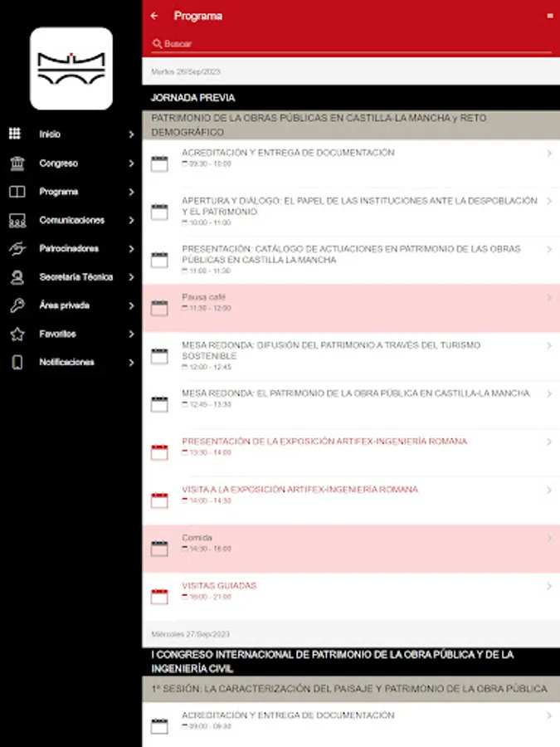The image size is (560, 747).
Task: Click the Favoritos star icon
Action: (17, 334)
